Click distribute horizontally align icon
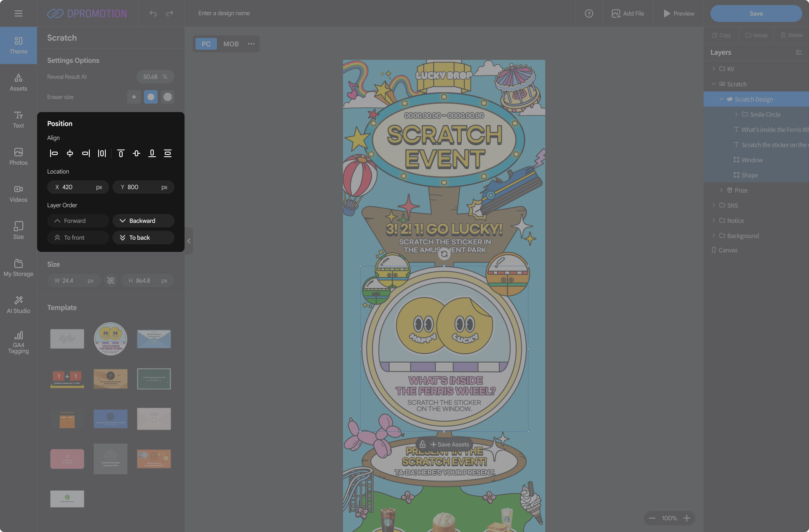This screenshot has height=532, width=809. 102,153
